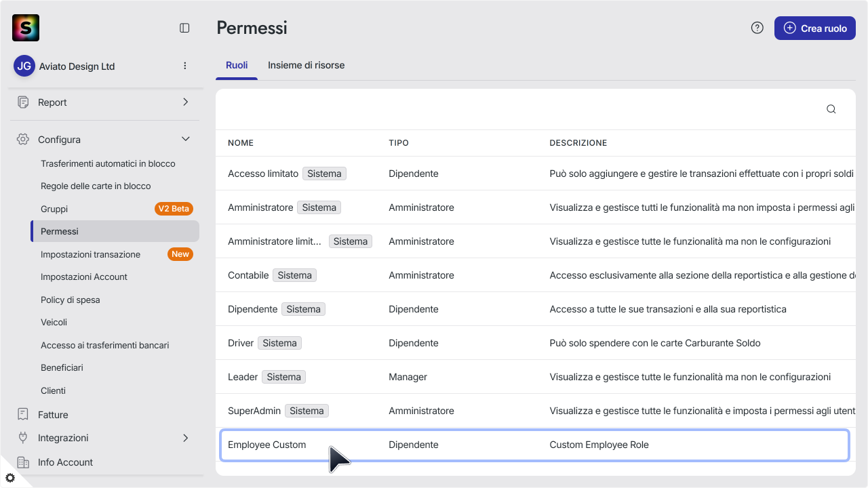
Task: Switch to Insieme di risorse tab
Action: click(x=306, y=66)
